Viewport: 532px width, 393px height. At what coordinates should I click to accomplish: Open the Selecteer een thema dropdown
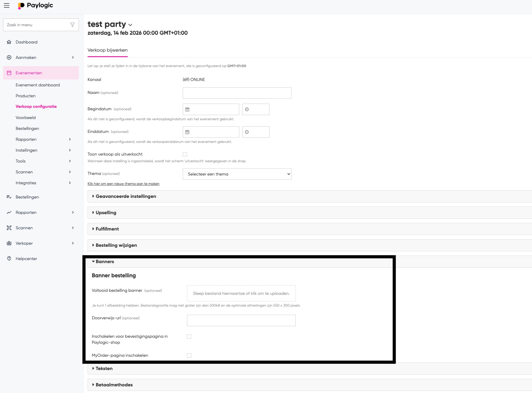(x=237, y=174)
